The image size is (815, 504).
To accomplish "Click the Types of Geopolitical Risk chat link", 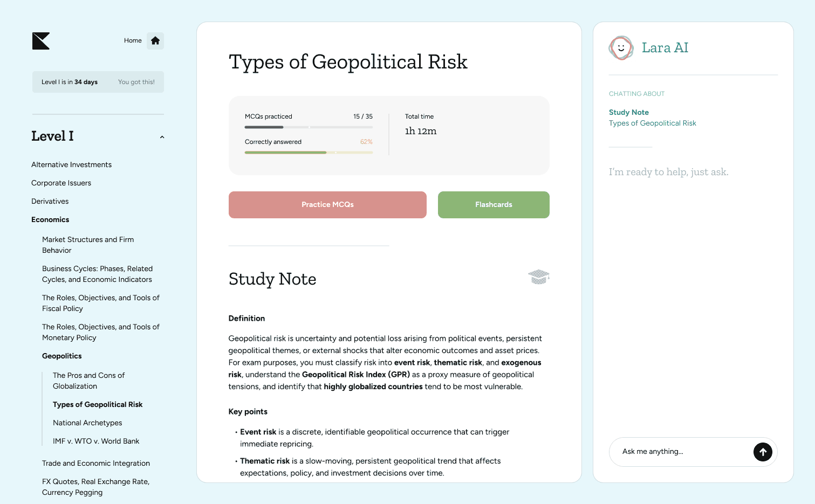I will tap(653, 123).
